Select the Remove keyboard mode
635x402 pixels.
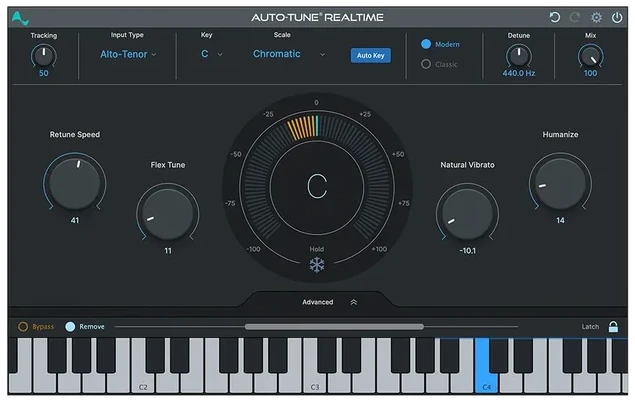[70, 326]
